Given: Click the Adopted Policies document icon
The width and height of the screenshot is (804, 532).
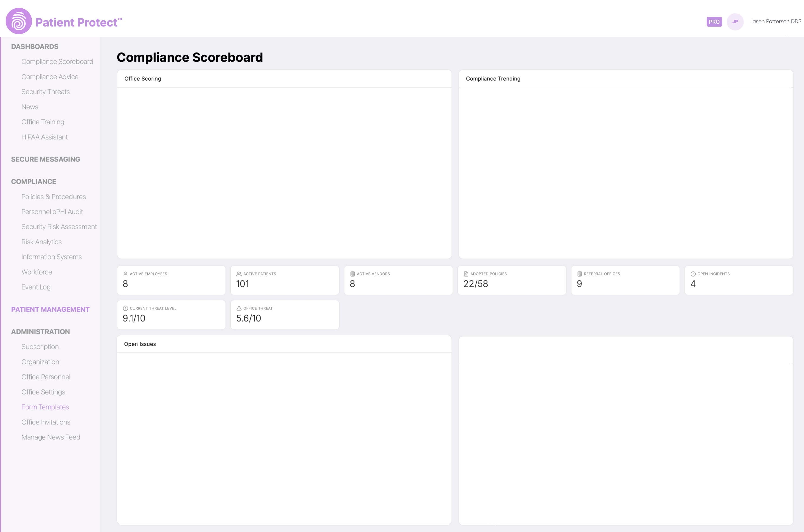Looking at the screenshot, I should coord(466,274).
